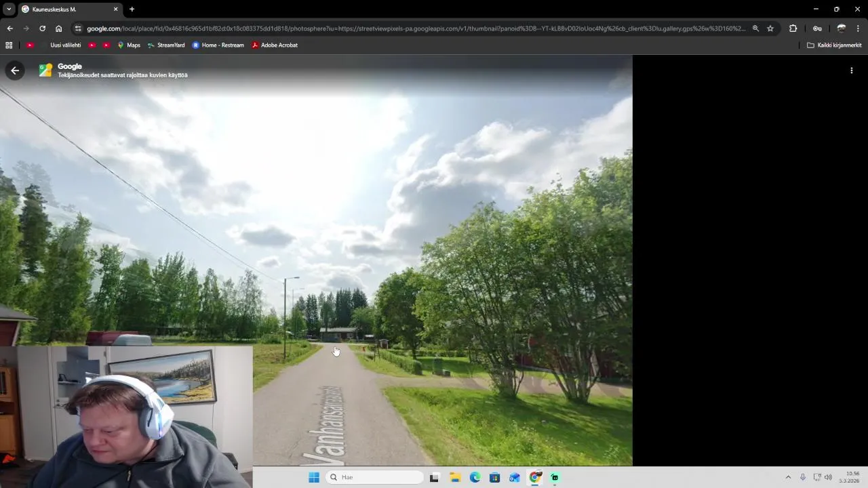Open the clock showing 10.56
The height and width of the screenshot is (488, 868).
(x=850, y=477)
